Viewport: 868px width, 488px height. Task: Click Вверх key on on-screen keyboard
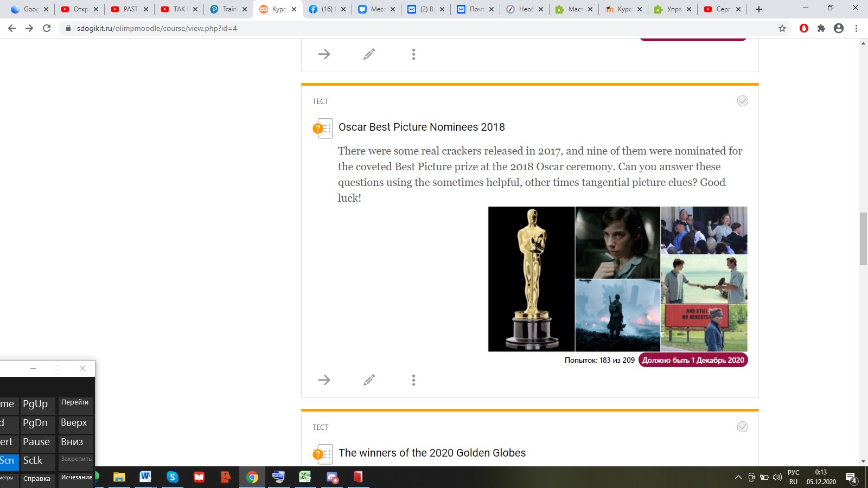[76, 423]
